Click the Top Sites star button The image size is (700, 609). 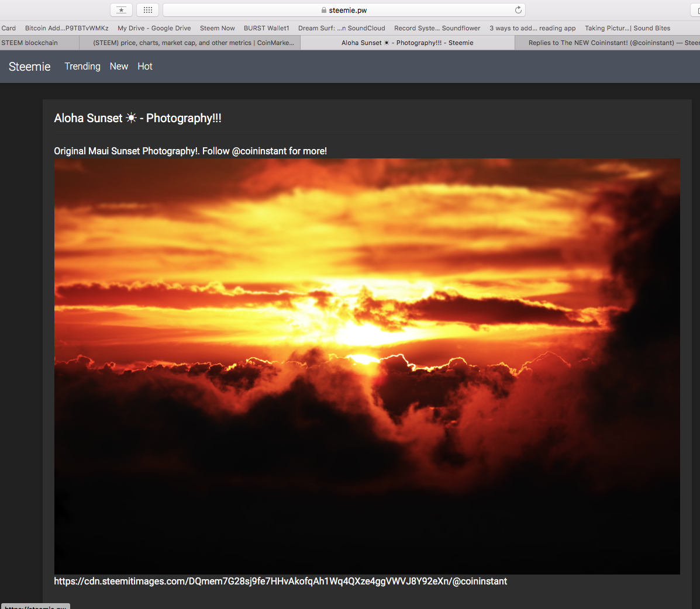(121, 10)
